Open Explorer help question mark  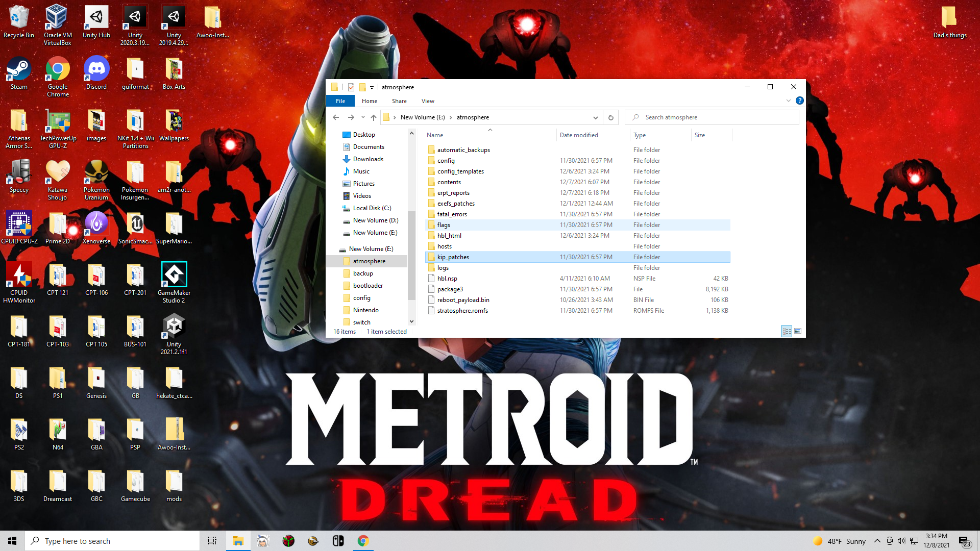800,101
